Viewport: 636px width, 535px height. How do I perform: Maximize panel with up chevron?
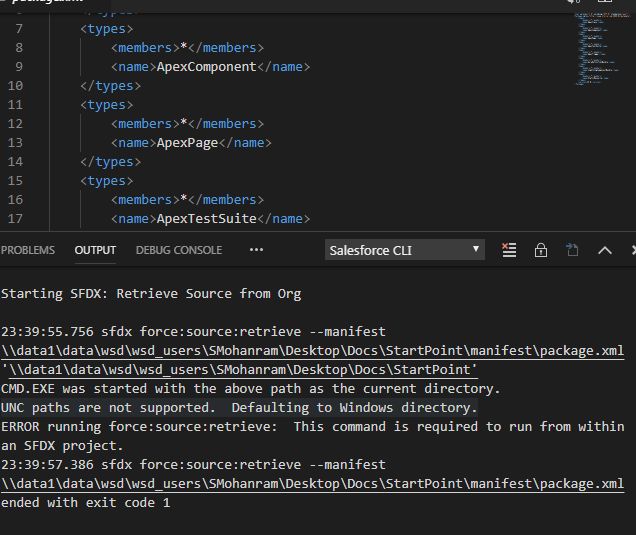tap(605, 250)
